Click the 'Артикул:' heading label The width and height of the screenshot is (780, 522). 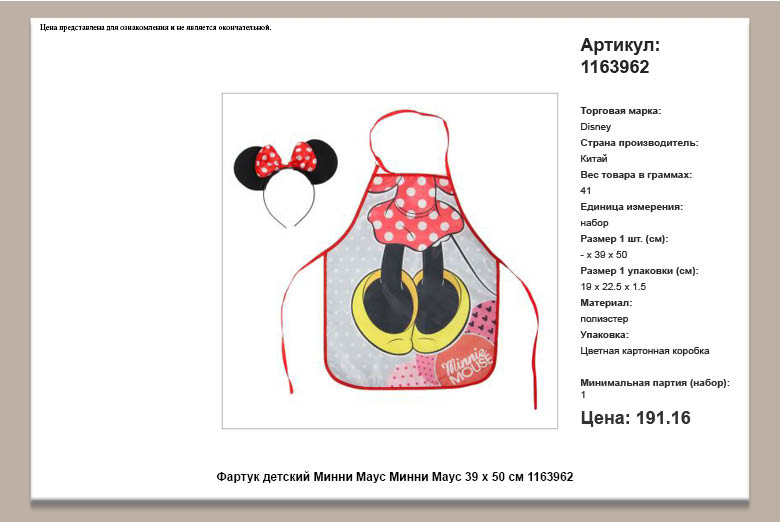point(620,45)
